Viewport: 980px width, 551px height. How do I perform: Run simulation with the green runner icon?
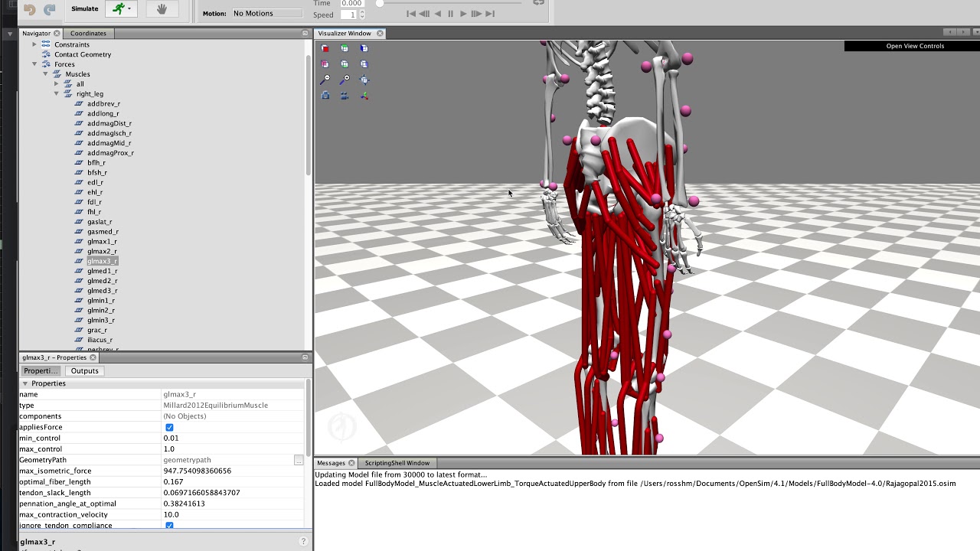point(117,9)
